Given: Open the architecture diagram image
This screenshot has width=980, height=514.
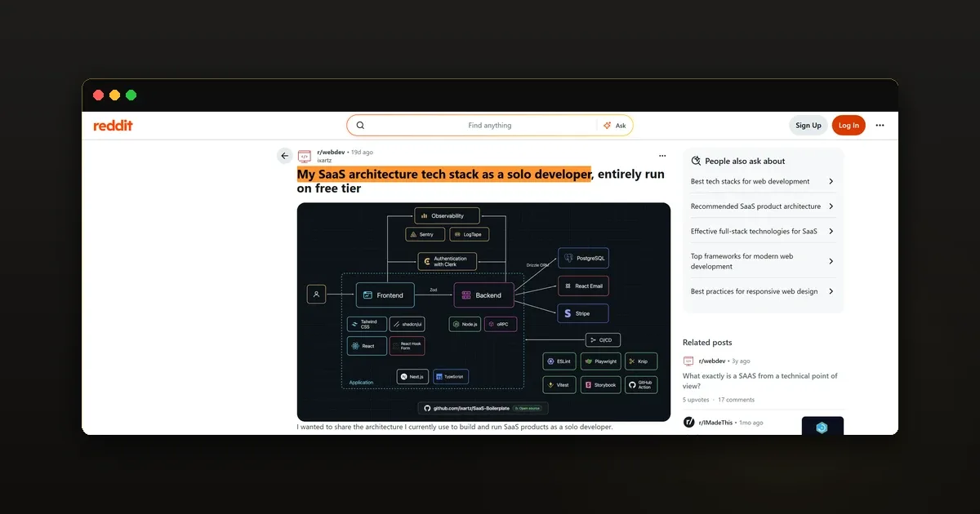Looking at the screenshot, I should coord(483,312).
